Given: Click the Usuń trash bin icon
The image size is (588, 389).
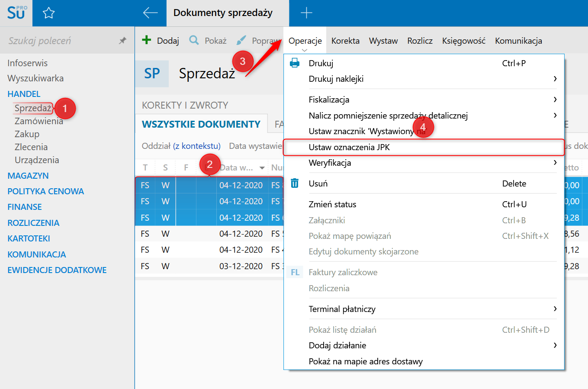Looking at the screenshot, I should (x=295, y=183).
